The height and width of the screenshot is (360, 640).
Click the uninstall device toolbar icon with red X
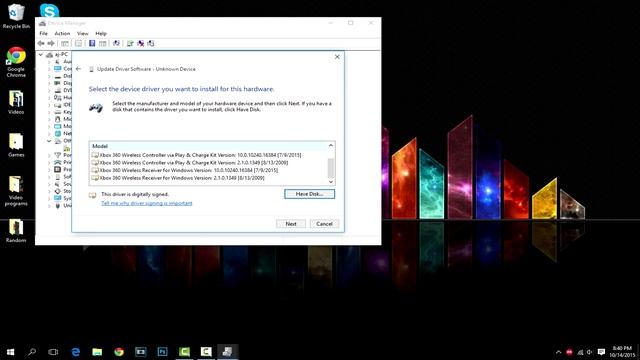pyautogui.click(x=141, y=43)
